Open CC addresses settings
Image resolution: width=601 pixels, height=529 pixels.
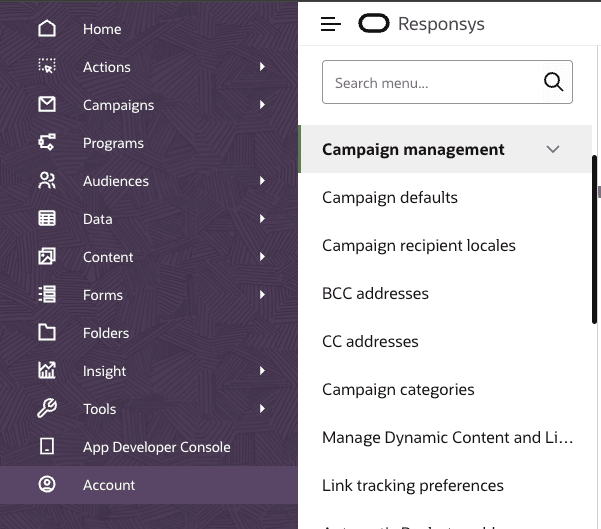click(370, 342)
